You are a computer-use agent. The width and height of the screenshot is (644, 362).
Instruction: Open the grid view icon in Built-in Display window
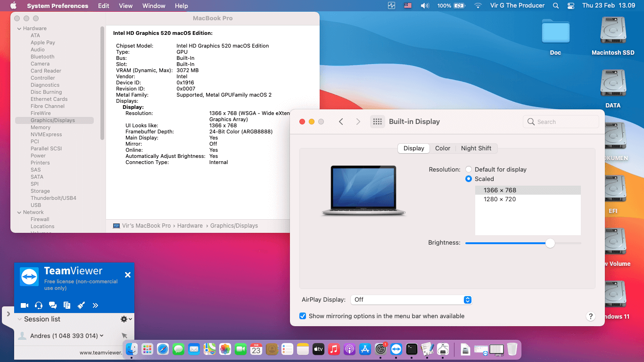377,121
